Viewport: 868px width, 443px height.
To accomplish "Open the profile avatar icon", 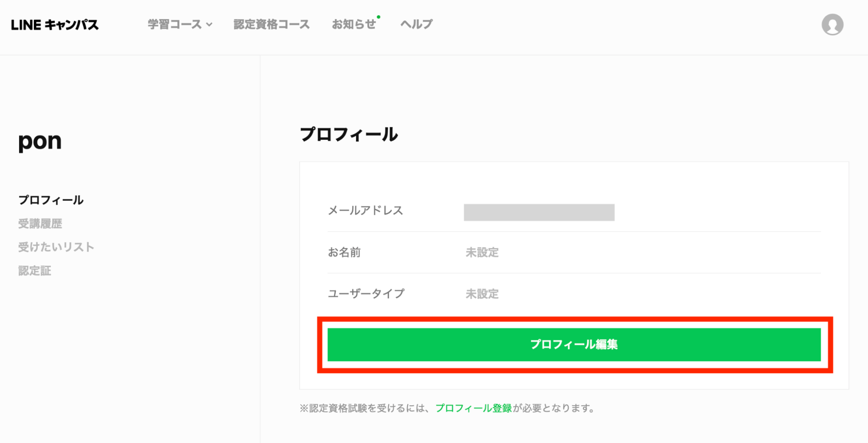I will click(x=832, y=25).
